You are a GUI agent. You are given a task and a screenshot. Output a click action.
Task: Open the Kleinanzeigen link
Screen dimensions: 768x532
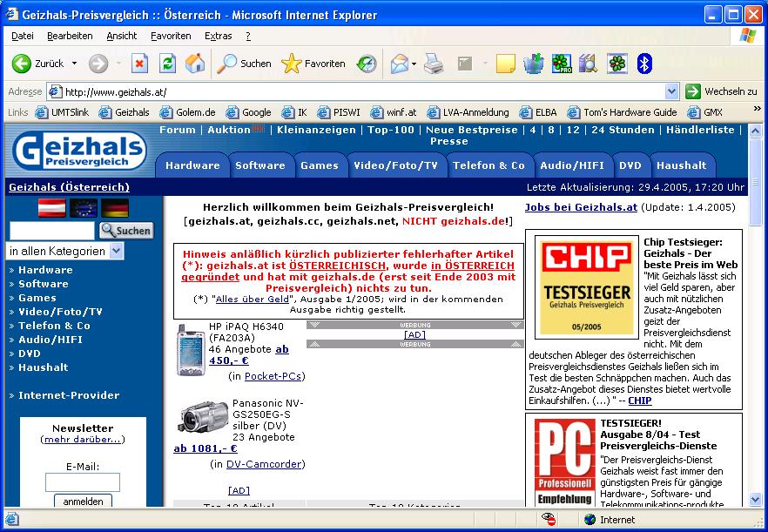tap(316, 130)
